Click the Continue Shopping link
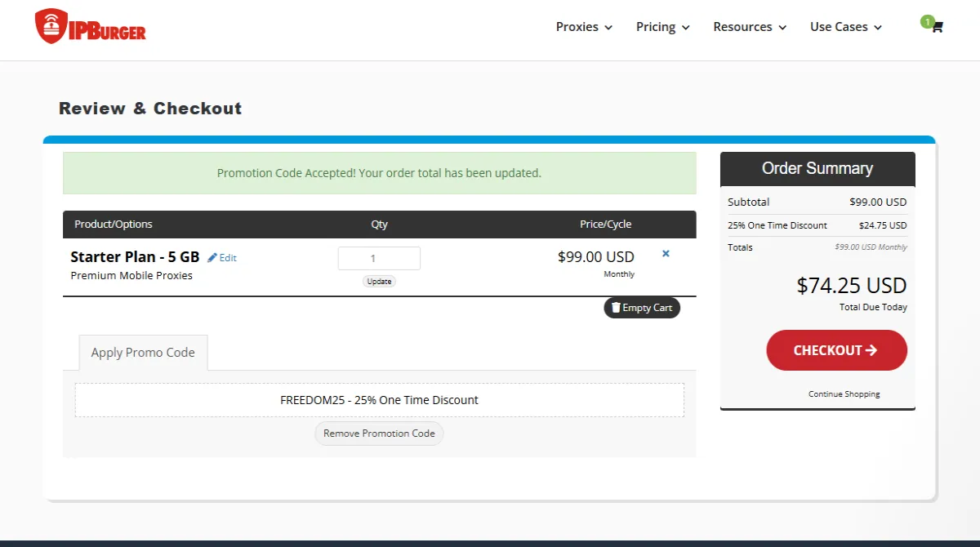Viewport: 980px width, 547px height. [844, 394]
